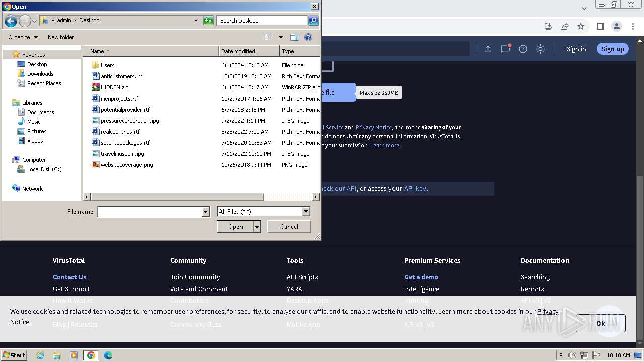Click the change view icon in dialog toolbar

point(269,37)
